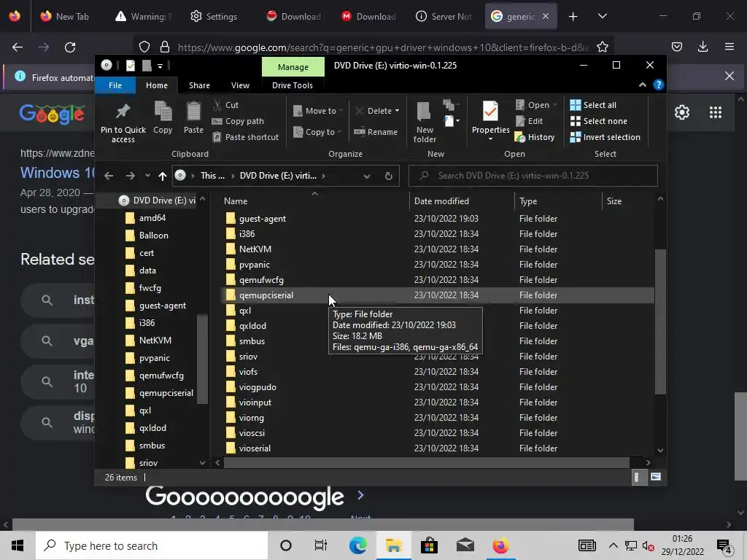747x560 pixels.
Task: Open file History from ribbon
Action: tap(535, 137)
